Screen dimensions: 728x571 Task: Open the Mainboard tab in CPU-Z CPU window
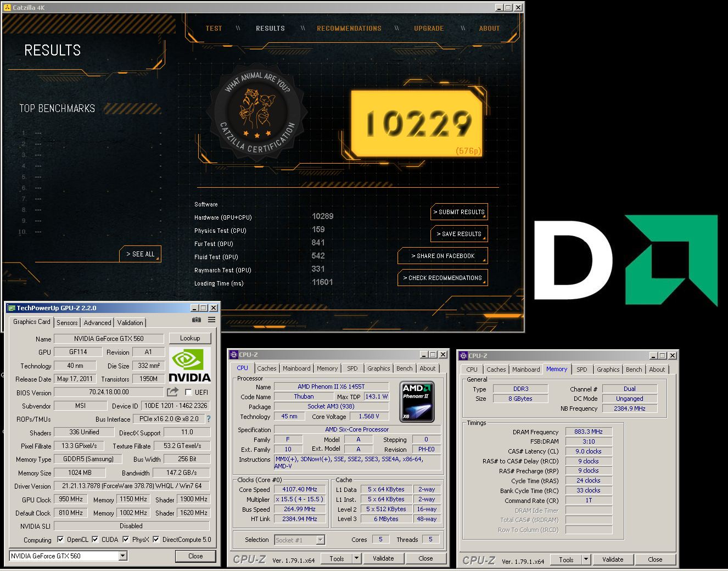pos(296,368)
